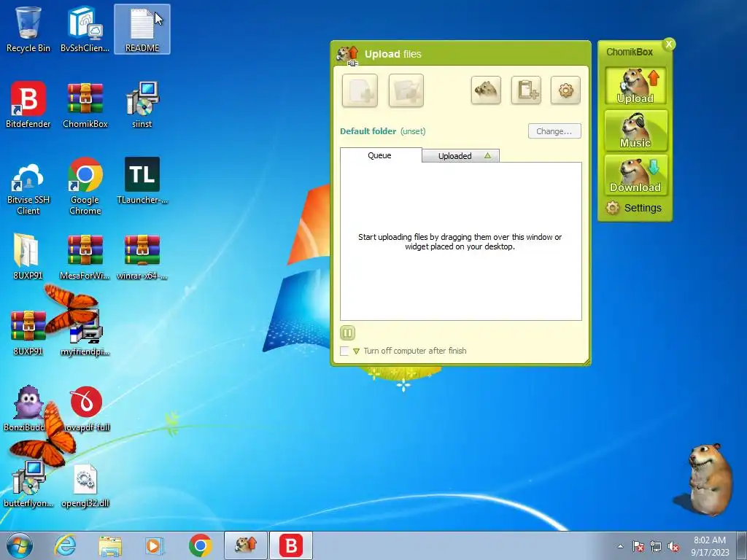
Task: Open the Windows Start menu
Action: point(20,545)
